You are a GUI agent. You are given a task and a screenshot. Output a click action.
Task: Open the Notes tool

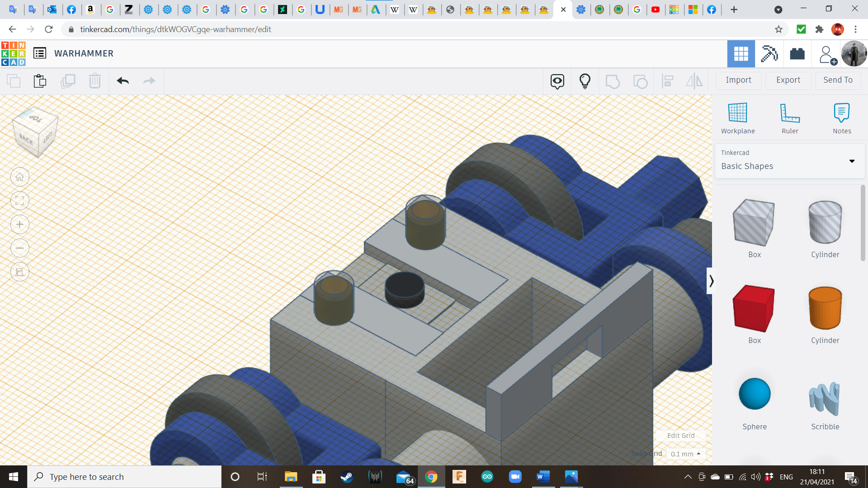coord(842,113)
